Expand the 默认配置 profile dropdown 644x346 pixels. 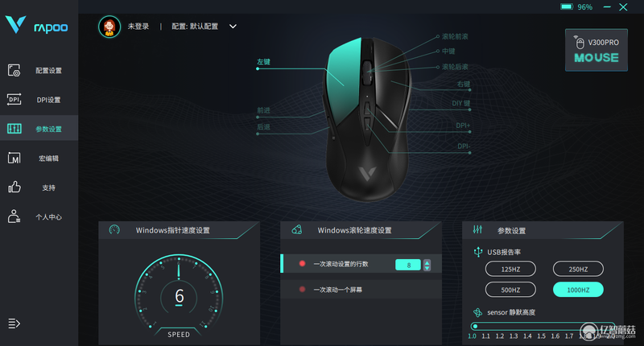pos(233,27)
